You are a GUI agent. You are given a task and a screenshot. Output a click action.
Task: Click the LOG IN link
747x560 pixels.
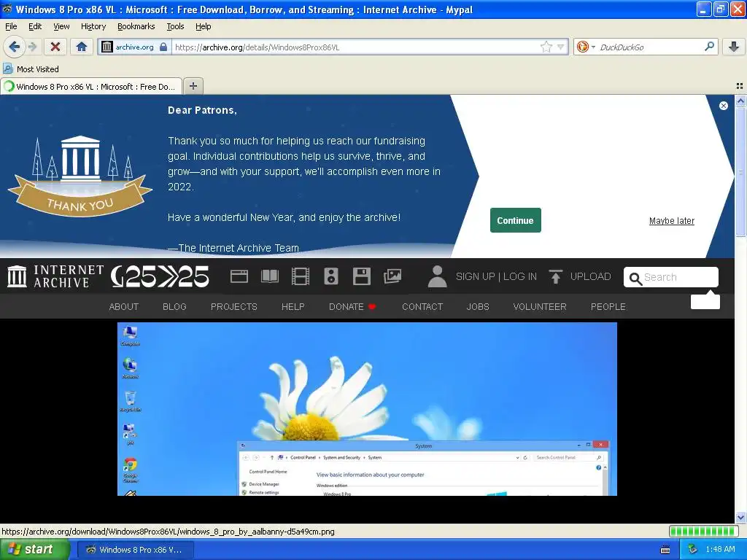(x=519, y=276)
